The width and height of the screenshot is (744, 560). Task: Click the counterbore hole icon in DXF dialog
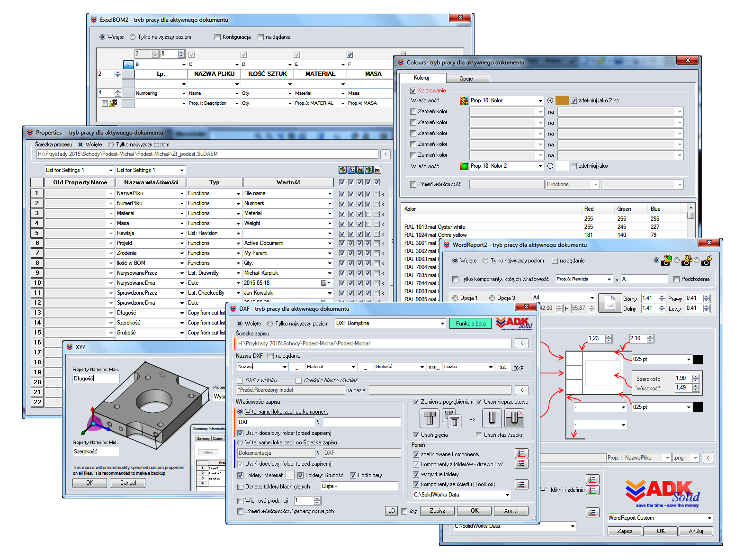click(430, 418)
